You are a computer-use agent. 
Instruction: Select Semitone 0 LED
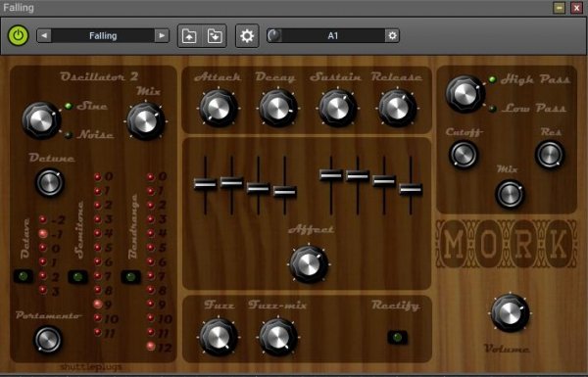point(97,177)
